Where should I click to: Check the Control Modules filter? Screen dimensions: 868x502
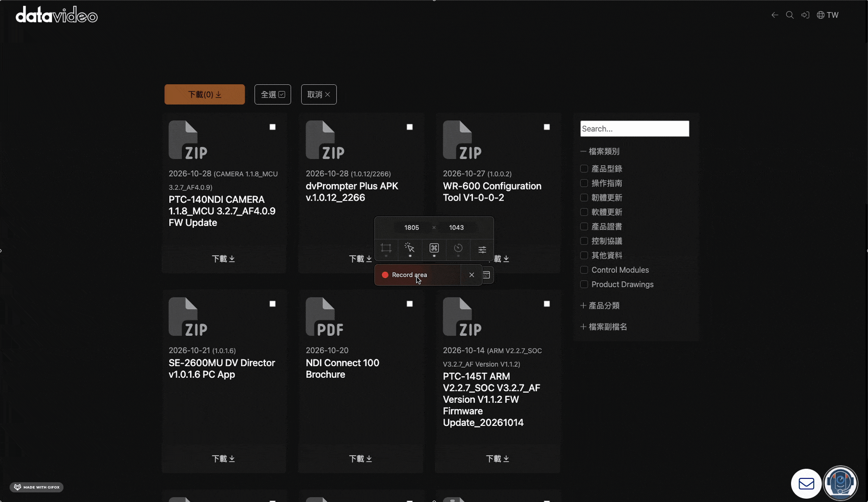click(x=584, y=270)
